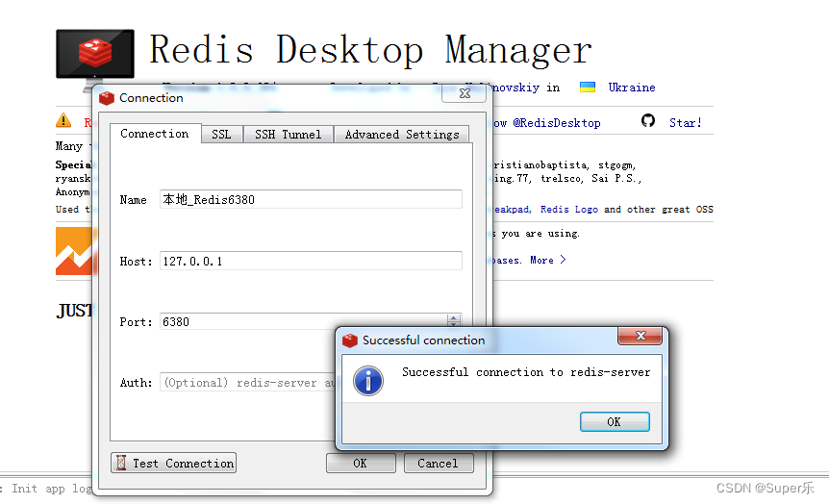Click Redis cube icon in Connection title bar
The width and height of the screenshot is (829, 504).
coord(107,98)
